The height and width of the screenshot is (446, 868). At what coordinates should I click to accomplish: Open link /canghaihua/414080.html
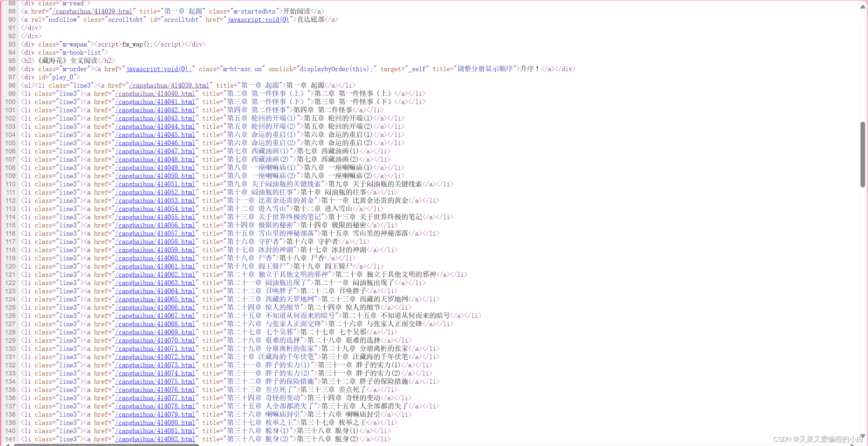pos(155,423)
